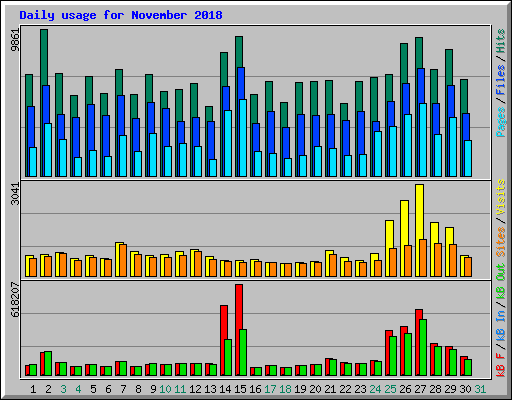
Task: Click green day label 25
Action: point(390,389)
